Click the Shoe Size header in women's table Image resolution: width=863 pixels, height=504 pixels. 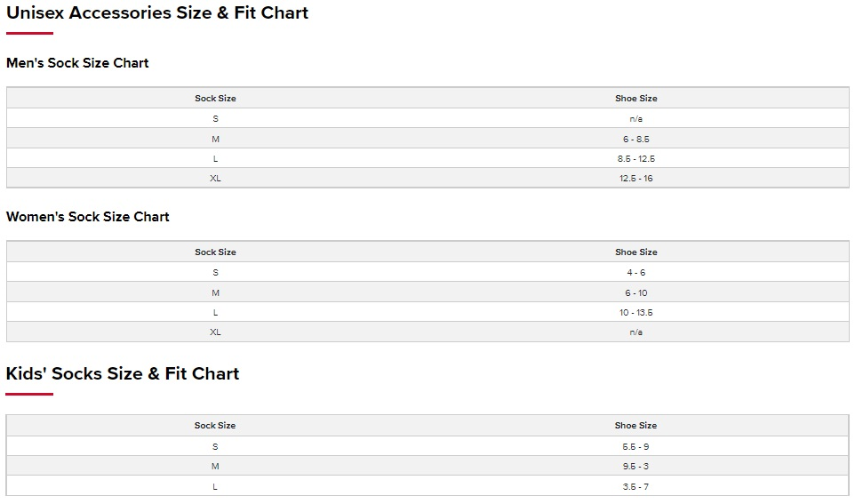(635, 252)
